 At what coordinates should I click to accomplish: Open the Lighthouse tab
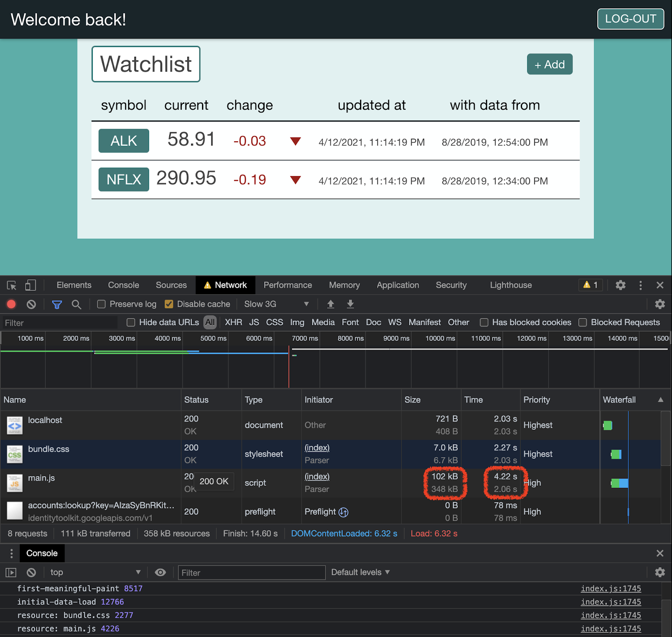pyautogui.click(x=511, y=285)
